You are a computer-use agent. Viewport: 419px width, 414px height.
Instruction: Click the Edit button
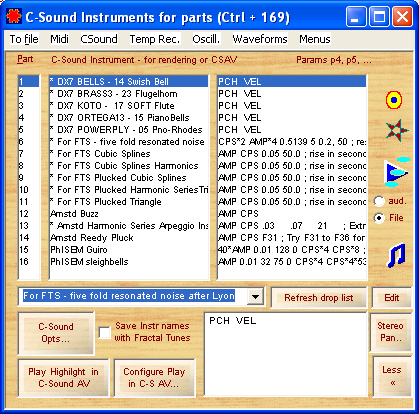pyautogui.click(x=392, y=298)
